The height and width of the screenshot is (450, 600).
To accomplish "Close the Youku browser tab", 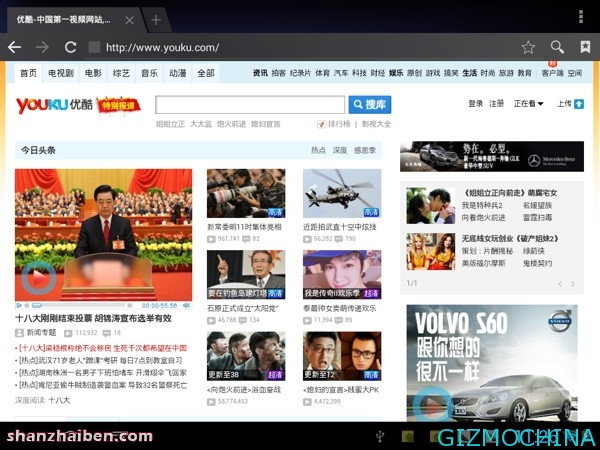I will click(x=130, y=20).
